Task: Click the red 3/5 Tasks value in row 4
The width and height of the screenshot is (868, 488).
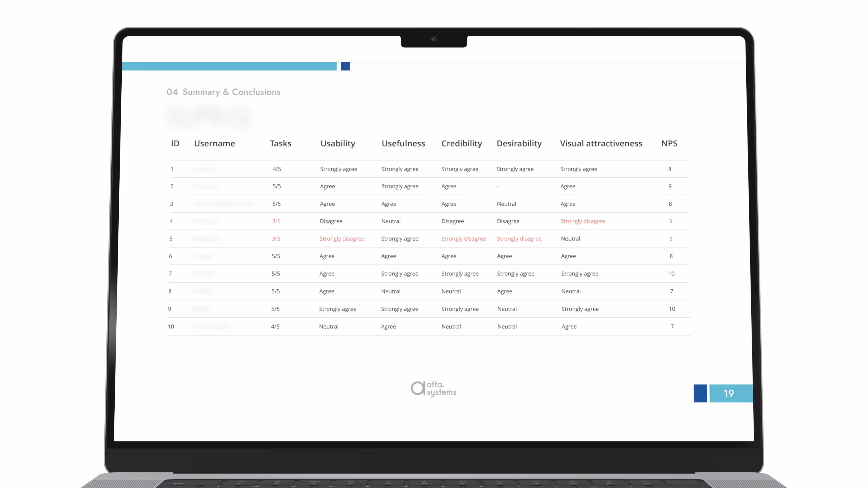Action: 276,221
